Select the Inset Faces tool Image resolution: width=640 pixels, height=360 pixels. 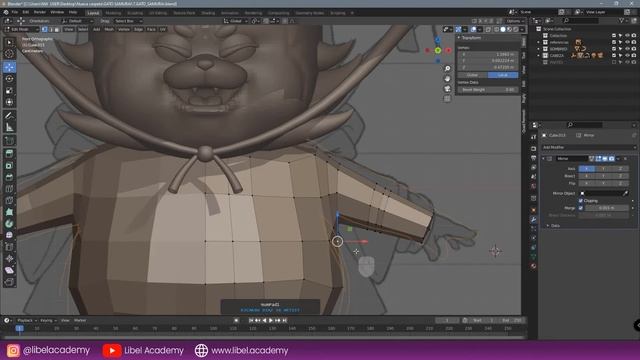pos(9,166)
